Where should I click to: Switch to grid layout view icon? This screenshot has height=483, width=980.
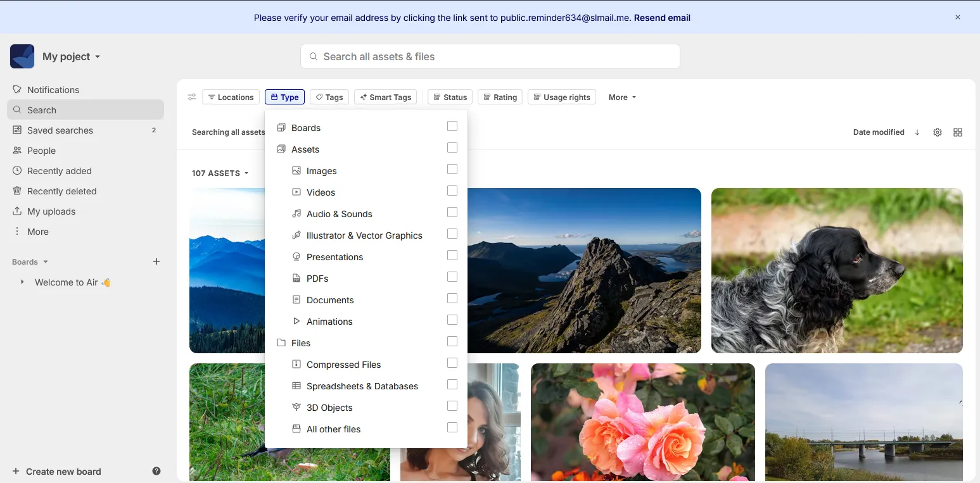958,132
